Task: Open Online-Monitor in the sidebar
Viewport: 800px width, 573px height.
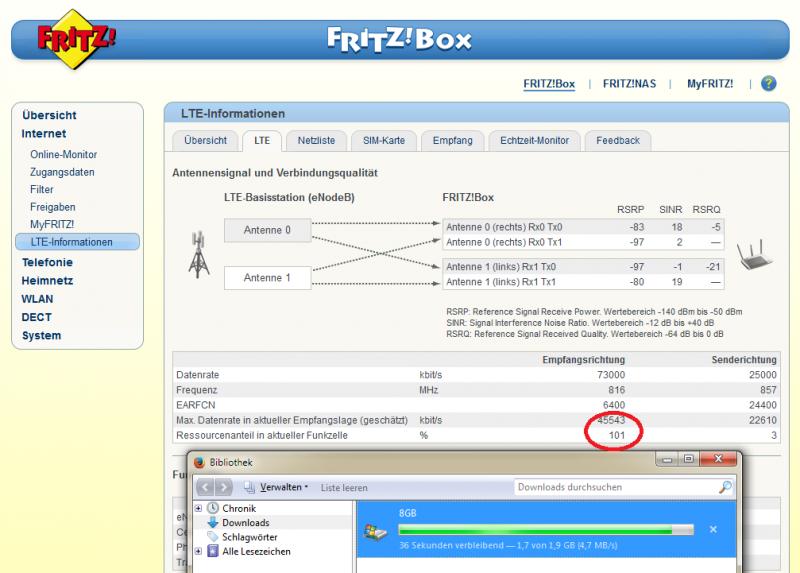Action: pyautogui.click(x=63, y=155)
